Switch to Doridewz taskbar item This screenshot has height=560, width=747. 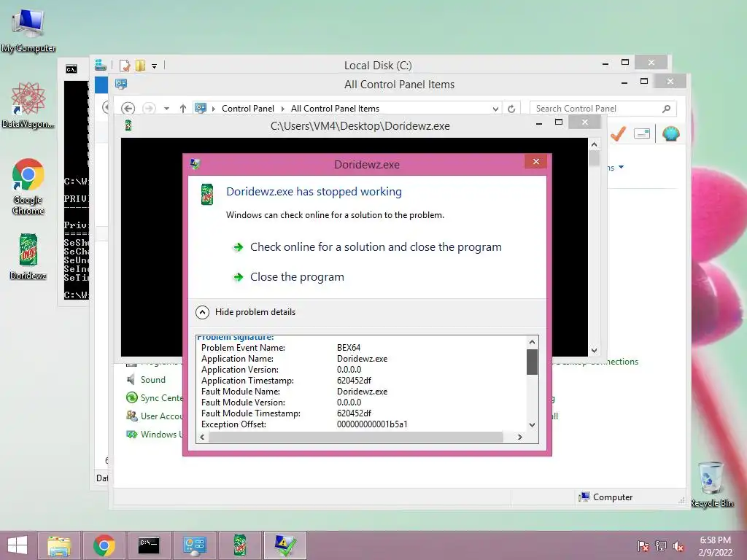[x=239, y=545]
